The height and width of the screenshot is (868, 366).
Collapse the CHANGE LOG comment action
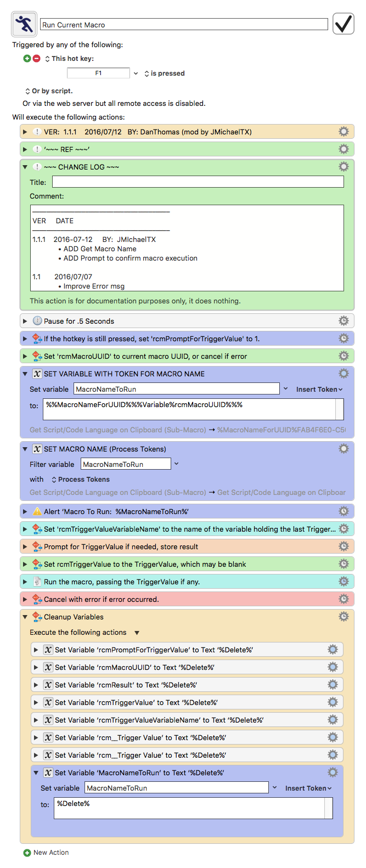(x=25, y=167)
